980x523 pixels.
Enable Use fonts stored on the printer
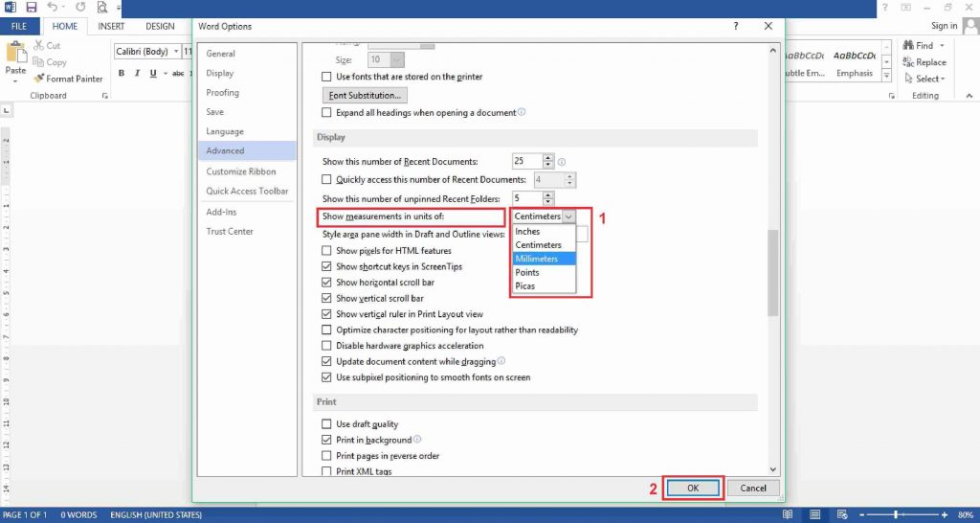[326, 77]
